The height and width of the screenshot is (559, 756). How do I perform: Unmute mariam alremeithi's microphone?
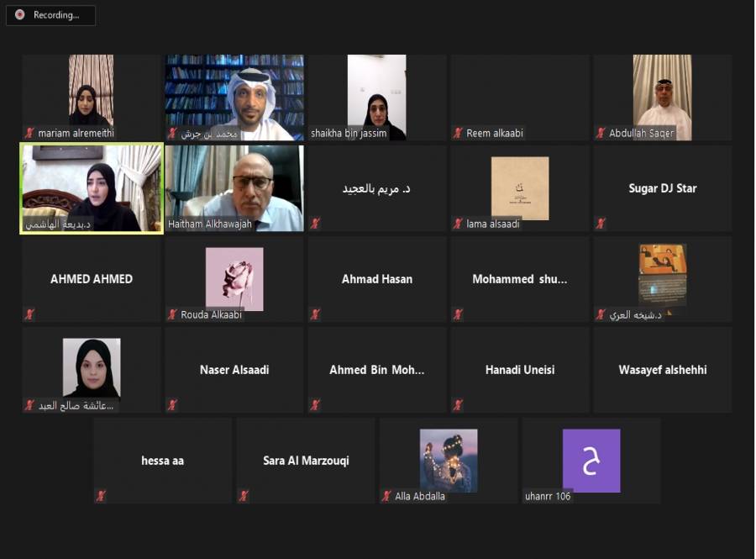pos(29,131)
